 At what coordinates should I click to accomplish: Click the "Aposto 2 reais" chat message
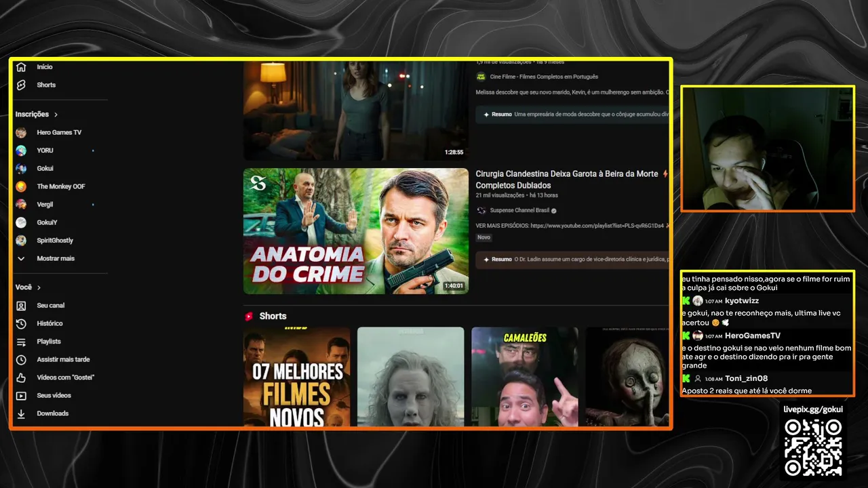point(747,390)
